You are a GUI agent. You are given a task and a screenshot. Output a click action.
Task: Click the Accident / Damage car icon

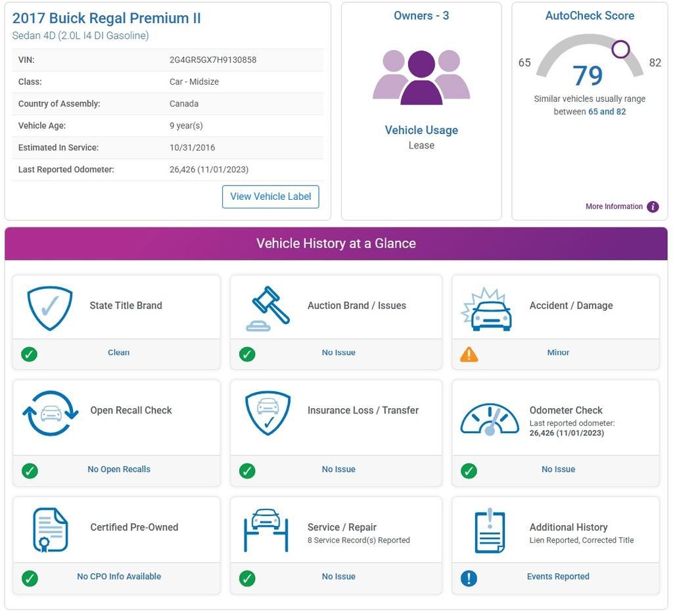(x=487, y=310)
